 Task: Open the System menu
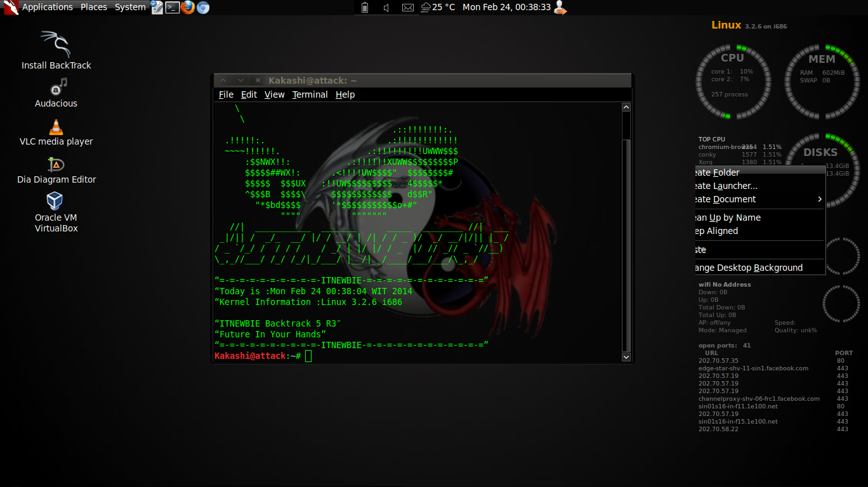pos(130,8)
